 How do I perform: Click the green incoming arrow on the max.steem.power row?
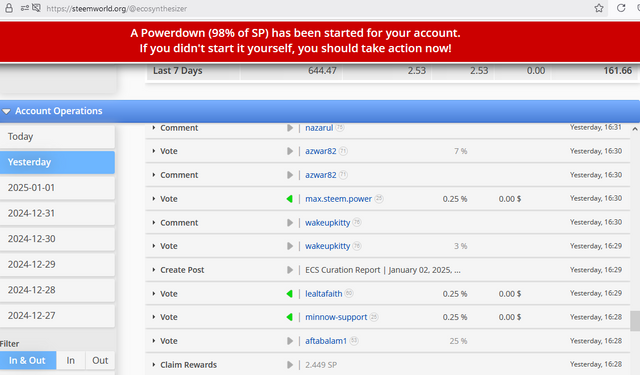pyautogui.click(x=289, y=199)
